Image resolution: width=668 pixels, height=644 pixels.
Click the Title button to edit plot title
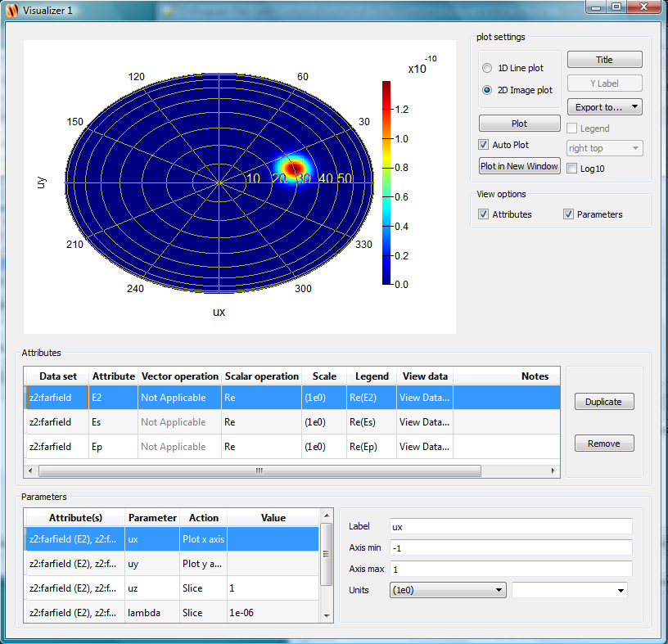(604, 59)
